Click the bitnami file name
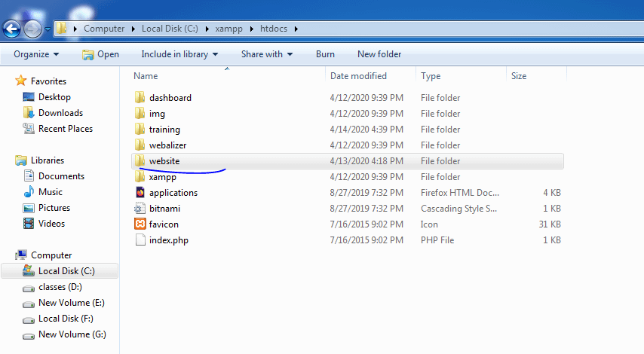The image size is (644, 354). click(164, 209)
